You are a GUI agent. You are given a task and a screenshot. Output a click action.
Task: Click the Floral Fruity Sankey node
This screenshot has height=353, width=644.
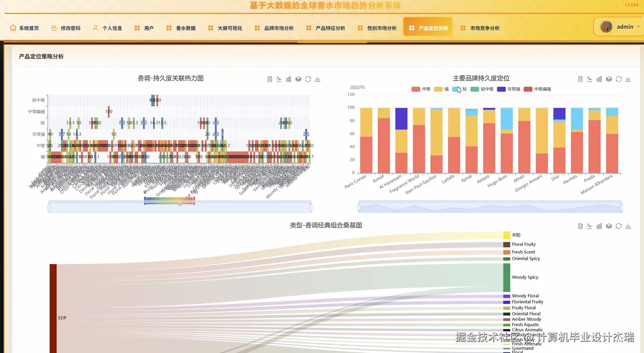click(x=507, y=245)
